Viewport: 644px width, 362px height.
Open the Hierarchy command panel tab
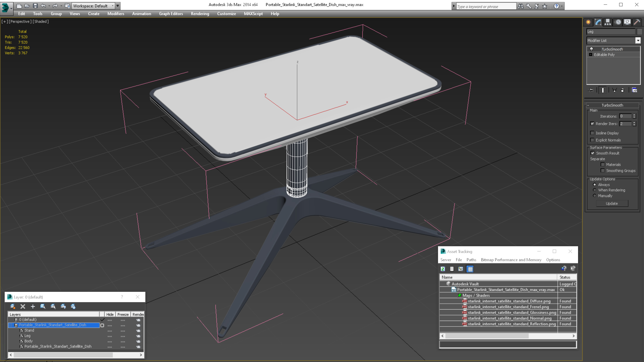pos(608,22)
